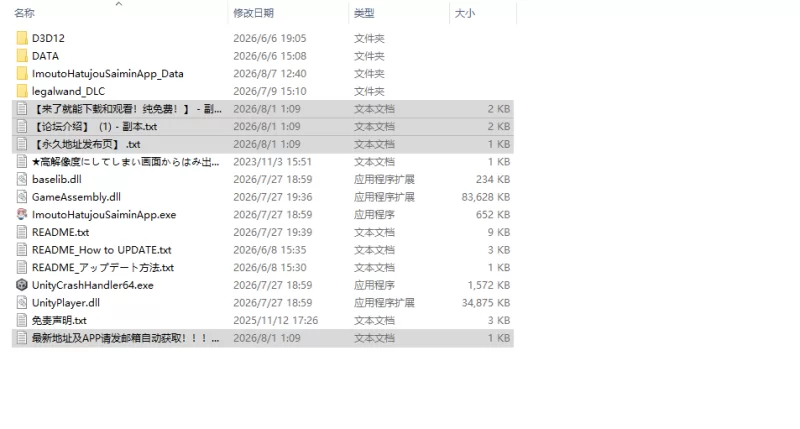This screenshot has height=429, width=800.
Task: Sort by the 类型 column header
Action: [364, 13]
